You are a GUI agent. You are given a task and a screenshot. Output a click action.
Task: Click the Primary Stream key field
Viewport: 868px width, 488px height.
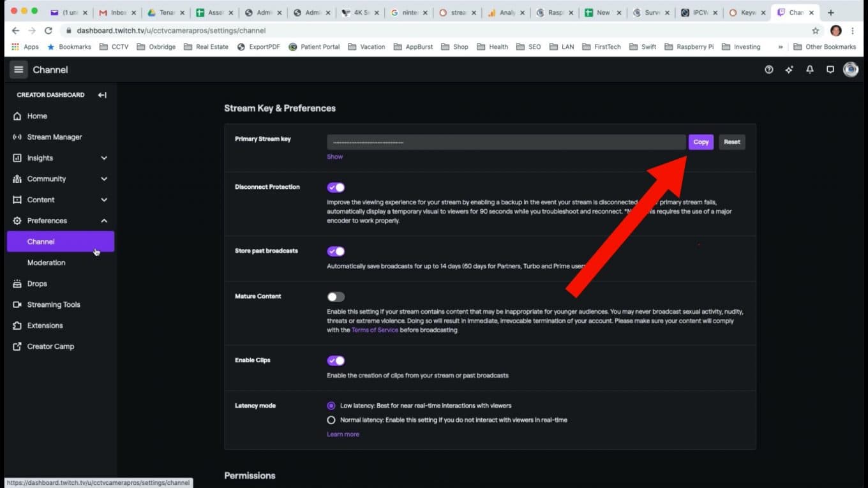(505, 142)
